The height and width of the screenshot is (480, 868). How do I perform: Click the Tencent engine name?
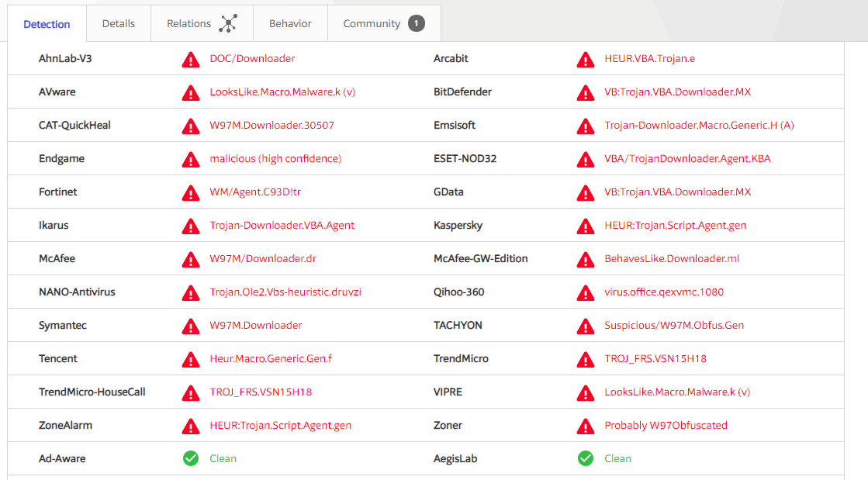tap(57, 358)
